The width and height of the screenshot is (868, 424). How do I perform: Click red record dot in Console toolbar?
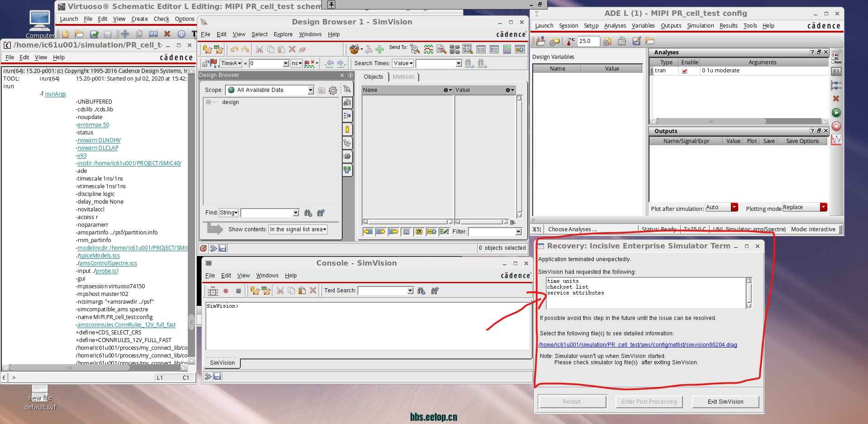point(225,291)
